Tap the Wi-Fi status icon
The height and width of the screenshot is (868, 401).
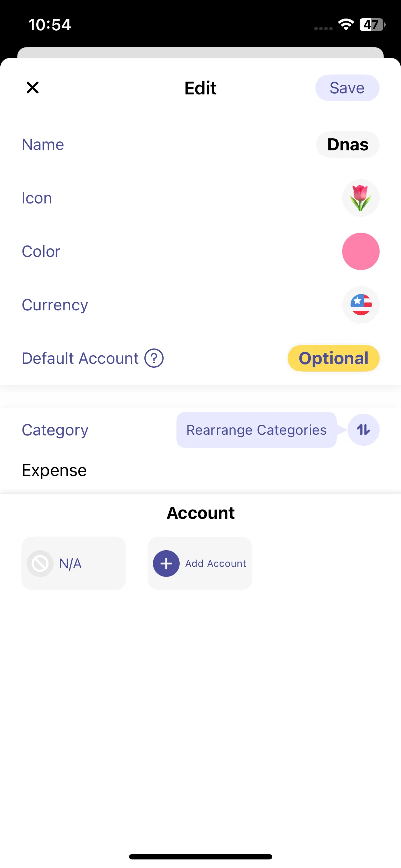[345, 25]
